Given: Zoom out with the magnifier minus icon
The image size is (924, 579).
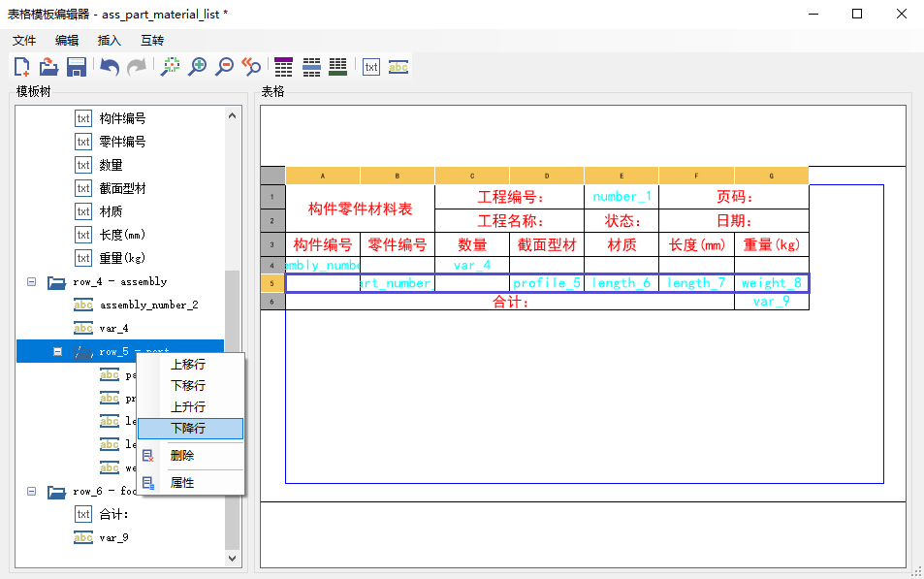Looking at the screenshot, I should [x=225, y=67].
